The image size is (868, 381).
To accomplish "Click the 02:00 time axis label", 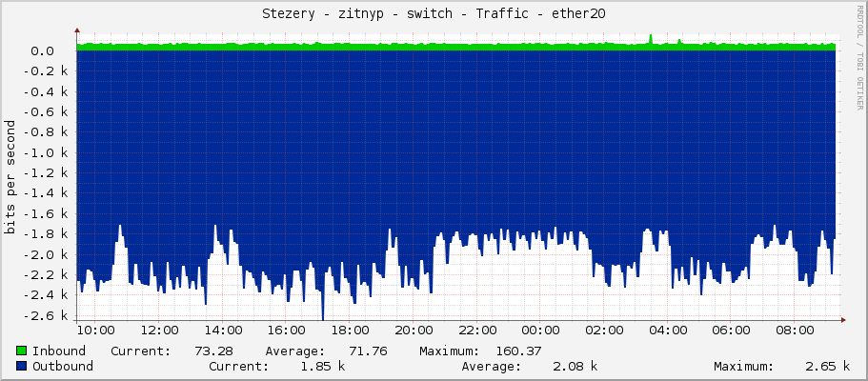I will click(604, 331).
